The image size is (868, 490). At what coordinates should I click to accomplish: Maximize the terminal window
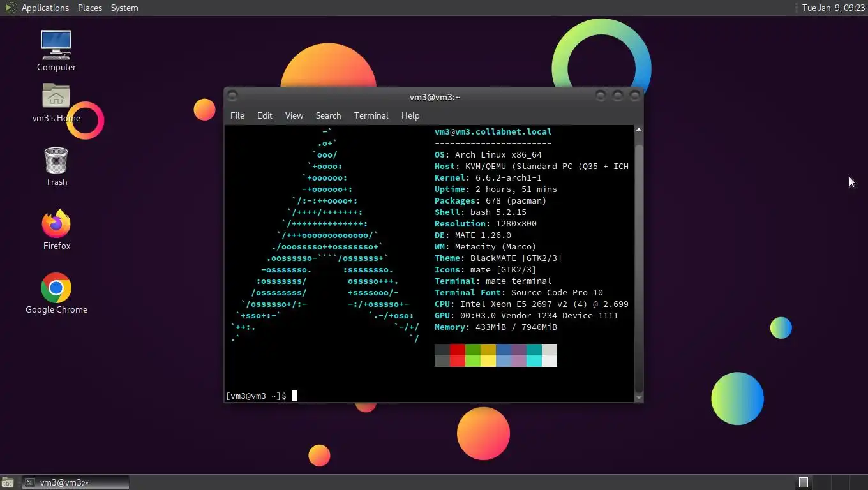(x=618, y=96)
